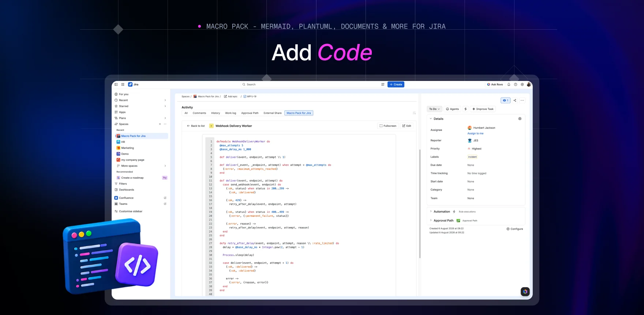Add a space with the plus icon
This screenshot has width=644, height=315.
(160, 124)
